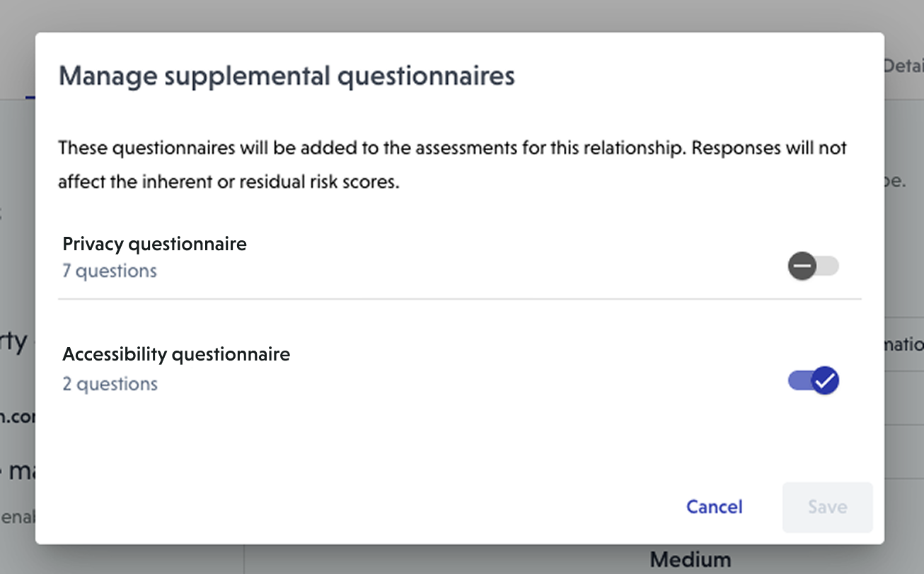Click the divider line between the questionnaires
The width and height of the screenshot is (924, 574).
click(460, 299)
